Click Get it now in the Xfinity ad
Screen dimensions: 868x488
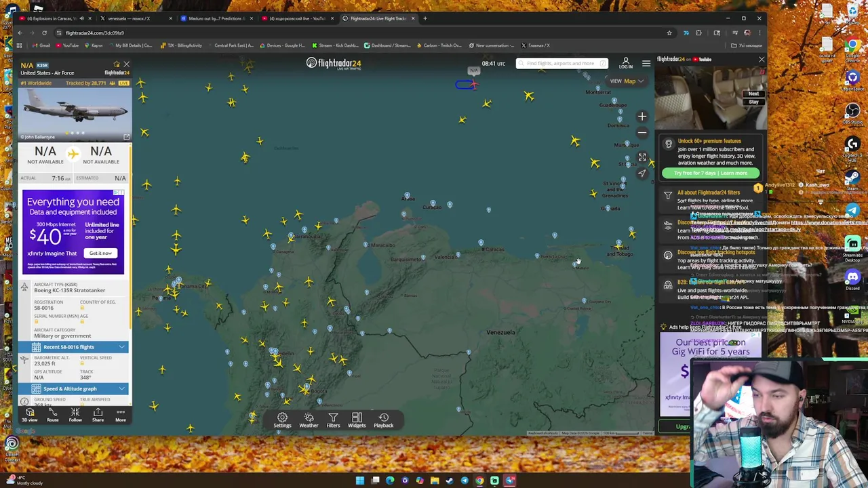(x=100, y=253)
